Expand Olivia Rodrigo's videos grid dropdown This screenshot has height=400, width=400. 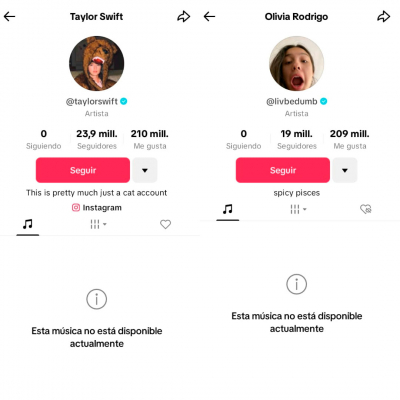pos(298,209)
